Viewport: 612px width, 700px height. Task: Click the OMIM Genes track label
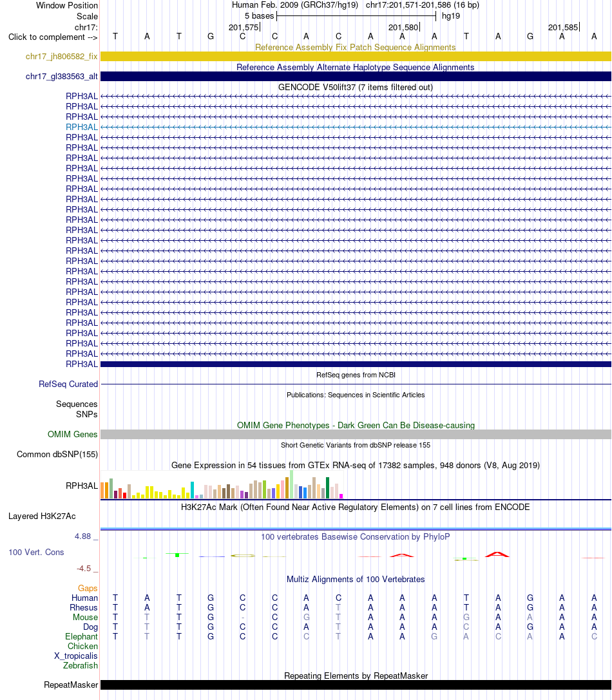coord(72,435)
